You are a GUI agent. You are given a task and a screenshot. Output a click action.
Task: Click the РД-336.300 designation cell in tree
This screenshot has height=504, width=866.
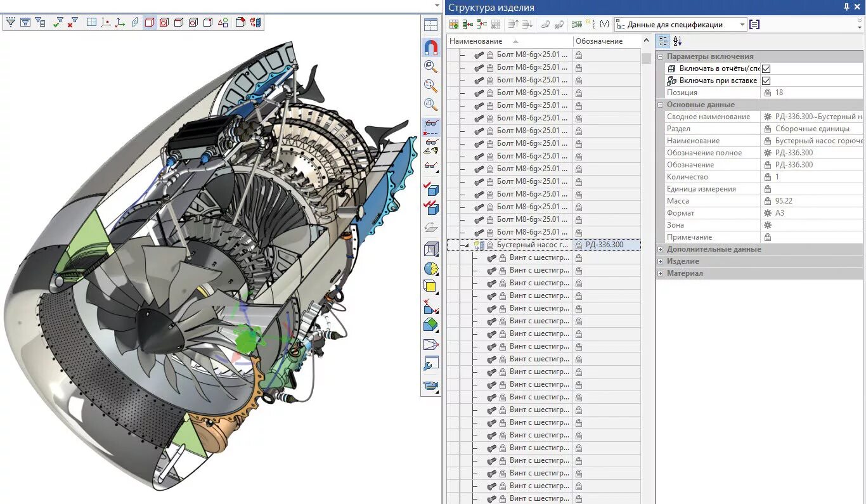[607, 245]
